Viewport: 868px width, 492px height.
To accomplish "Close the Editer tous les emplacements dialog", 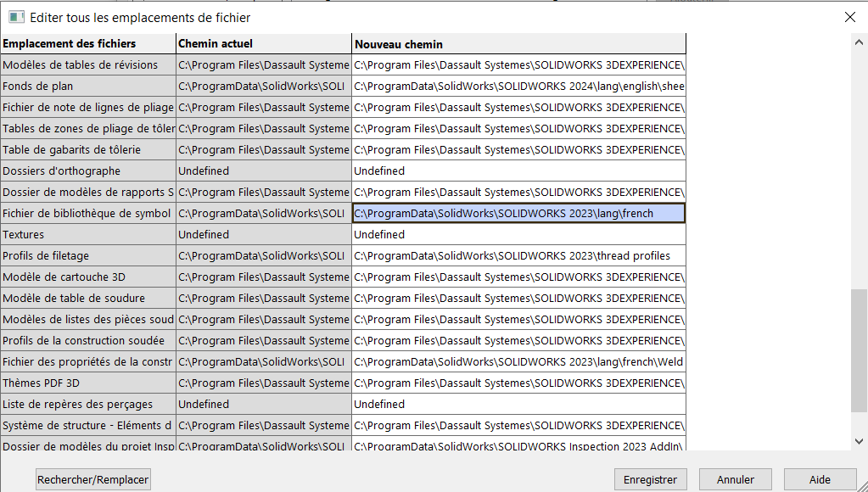I will click(x=849, y=17).
